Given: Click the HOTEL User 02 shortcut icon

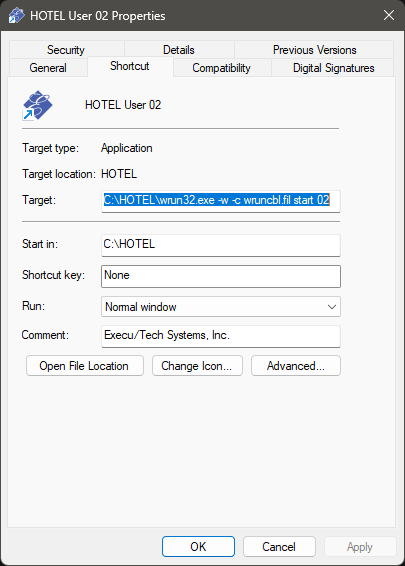Looking at the screenshot, I should pos(37,105).
